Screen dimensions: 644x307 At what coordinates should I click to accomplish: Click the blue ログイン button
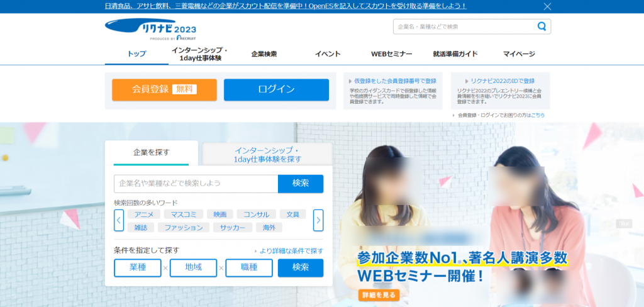(x=277, y=89)
